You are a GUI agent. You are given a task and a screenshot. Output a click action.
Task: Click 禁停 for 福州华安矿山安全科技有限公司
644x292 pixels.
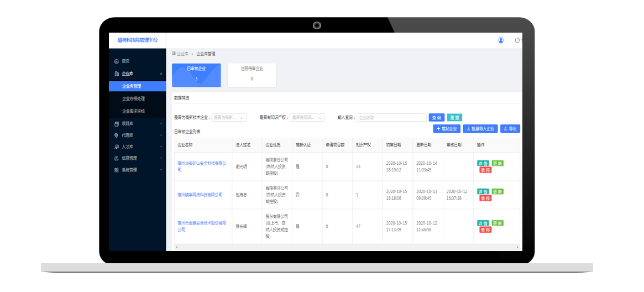tap(485, 170)
